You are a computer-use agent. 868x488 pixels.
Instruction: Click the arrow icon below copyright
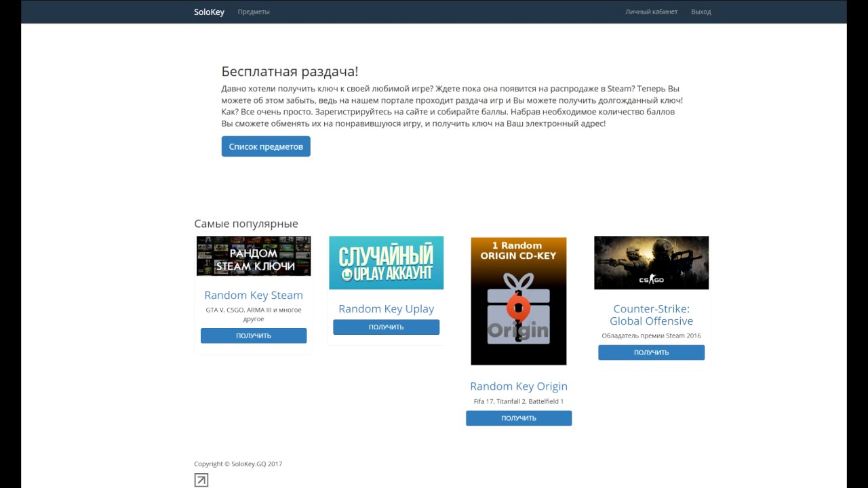tap(201, 481)
